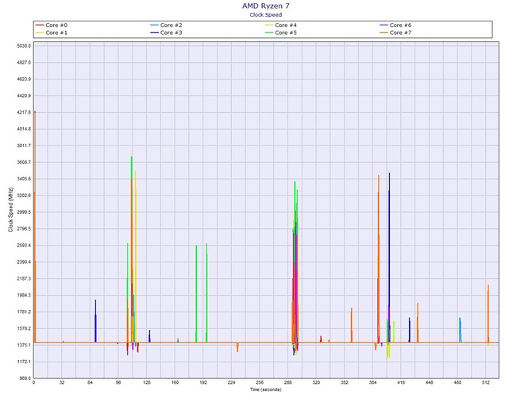Viewport: 532px width, 399px height.
Task: Click the Core #7 legend entry
Action: click(395, 33)
